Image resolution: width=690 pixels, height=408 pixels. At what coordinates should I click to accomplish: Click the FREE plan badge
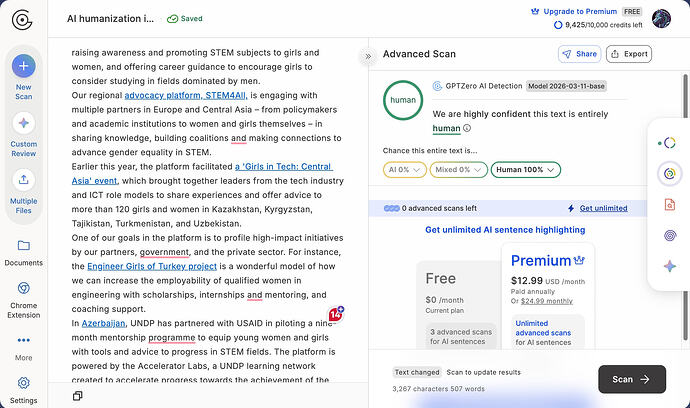click(x=632, y=11)
